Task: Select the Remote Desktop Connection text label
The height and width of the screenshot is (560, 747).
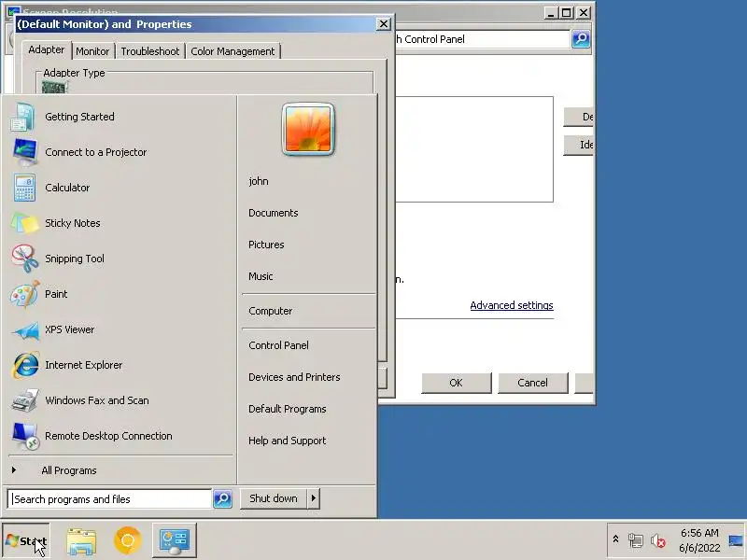Action: coord(108,436)
